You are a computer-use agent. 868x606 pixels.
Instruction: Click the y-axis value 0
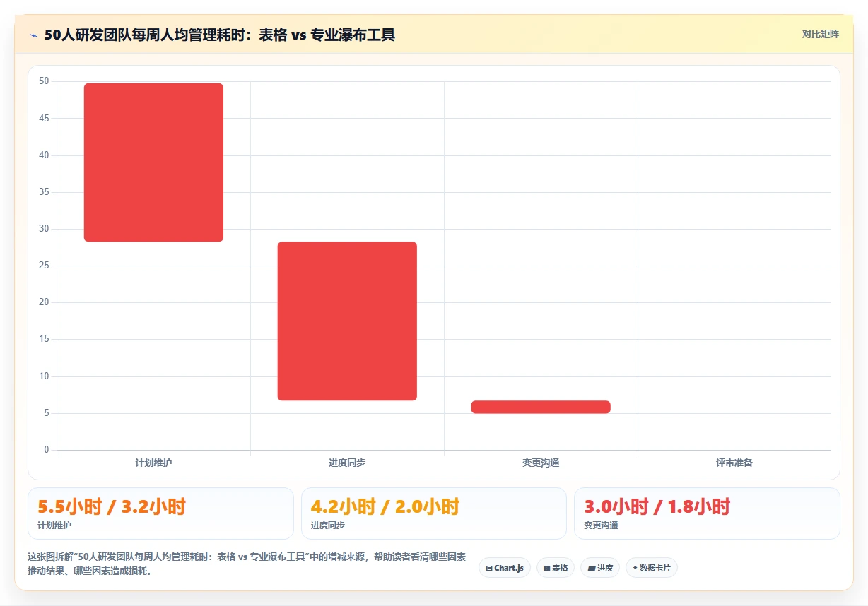tap(47, 450)
